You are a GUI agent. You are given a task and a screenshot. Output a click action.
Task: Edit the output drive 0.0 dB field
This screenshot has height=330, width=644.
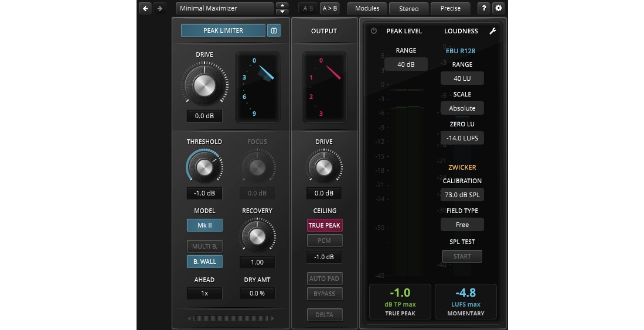[324, 193]
